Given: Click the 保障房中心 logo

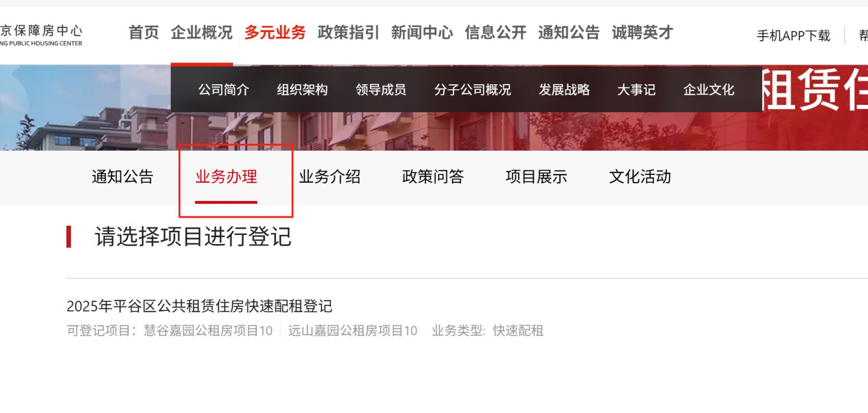Looking at the screenshot, I should point(41,35).
